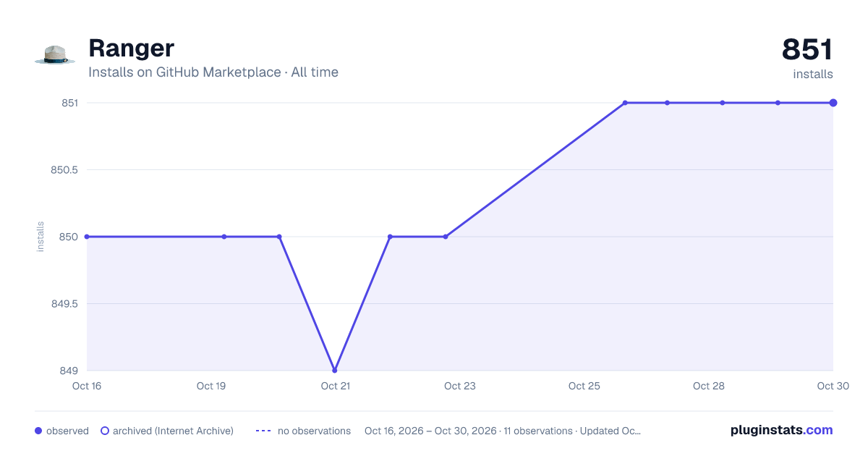Click 'Installs on GitHub Marketplace · All time' subtitle
Screen dimensions: 868x456
pos(213,72)
